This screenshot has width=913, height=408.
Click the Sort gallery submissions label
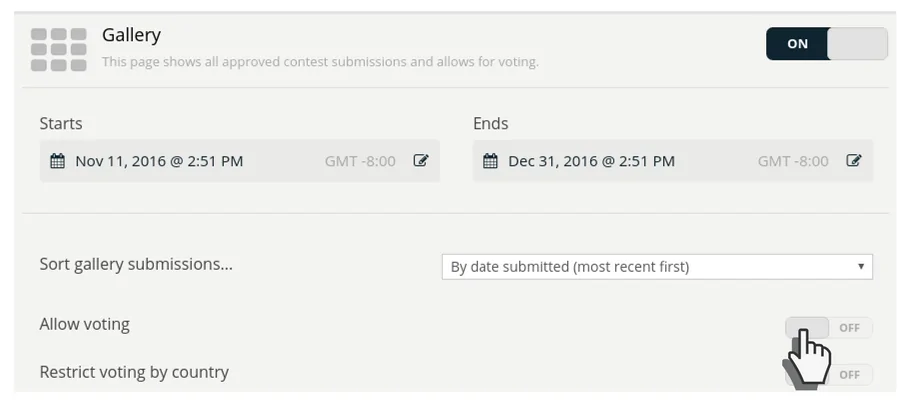click(136, 265)
